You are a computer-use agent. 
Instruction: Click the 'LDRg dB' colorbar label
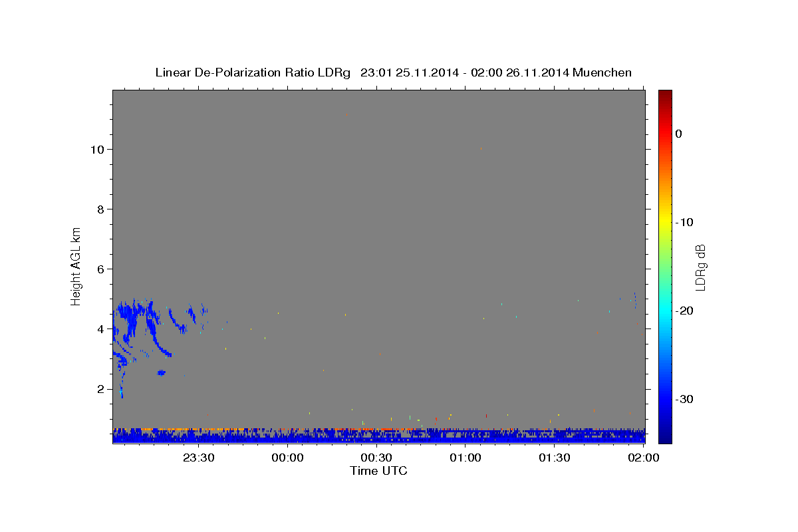[700, 267]
